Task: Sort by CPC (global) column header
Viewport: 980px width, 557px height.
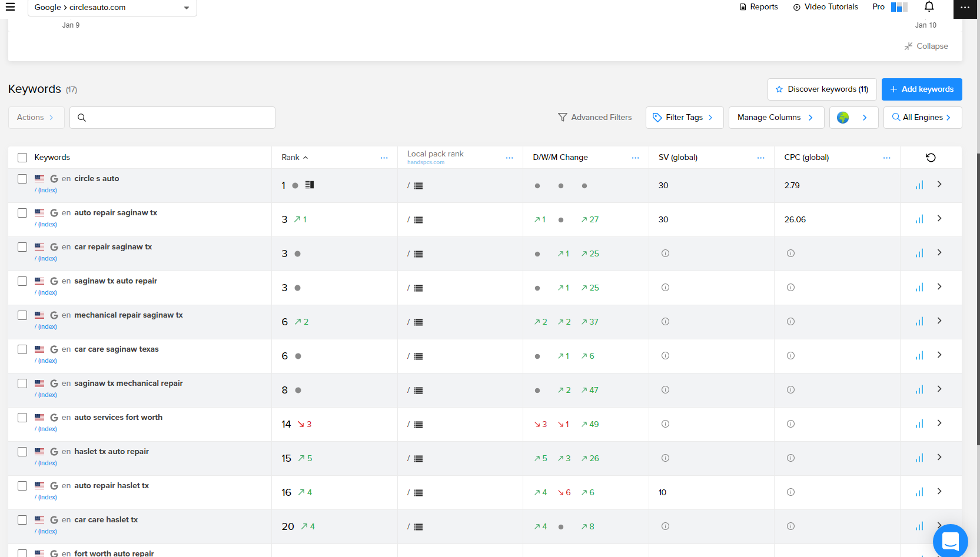Action: click(x=806, y=158)
